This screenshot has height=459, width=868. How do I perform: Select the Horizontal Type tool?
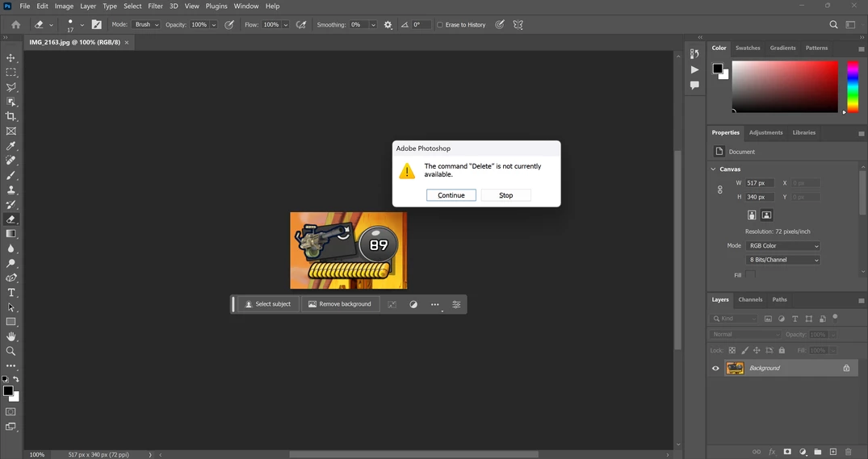11,293
